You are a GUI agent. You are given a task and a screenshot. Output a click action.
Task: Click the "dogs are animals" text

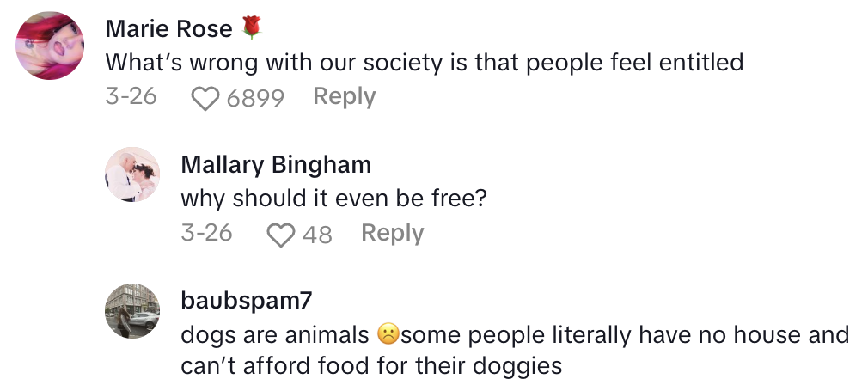[275, 334]
